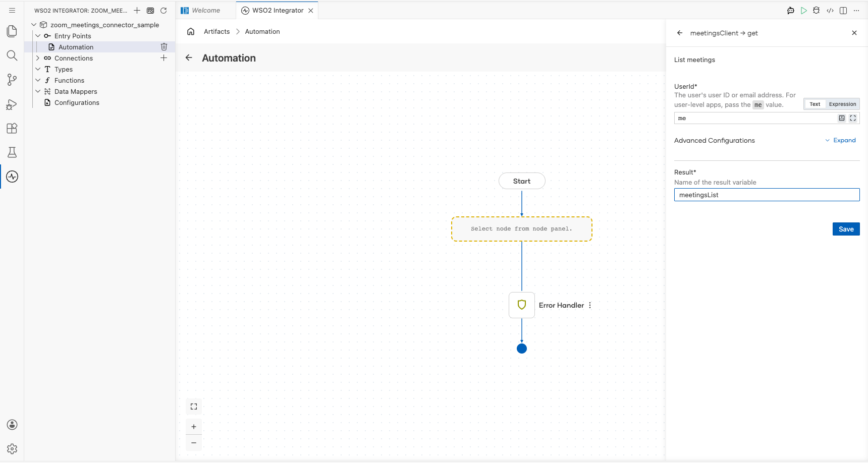Switch UserId input to Expression mode
This screenshot has height=463, width=868.
tap(842, 104)
